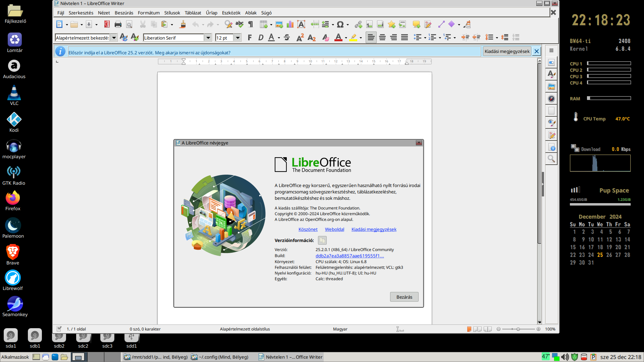
Task: Apply Superscript icon
Action: pos(300,38)
